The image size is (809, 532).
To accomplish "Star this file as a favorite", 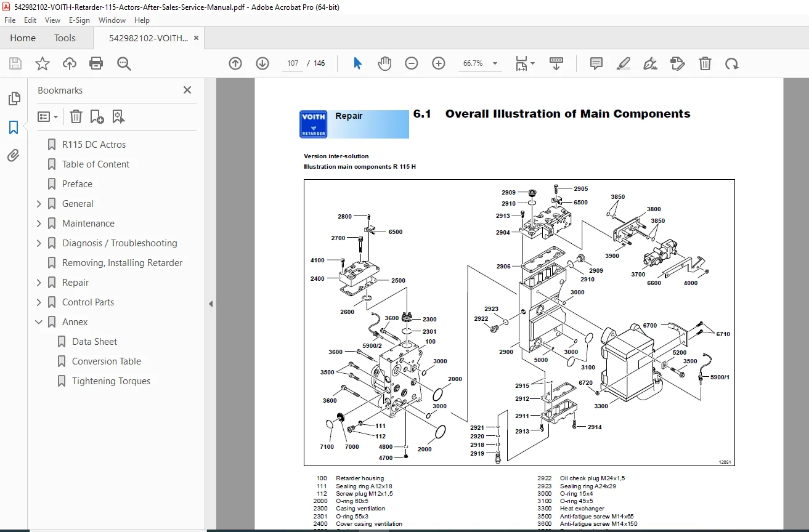I will point(43,63).
